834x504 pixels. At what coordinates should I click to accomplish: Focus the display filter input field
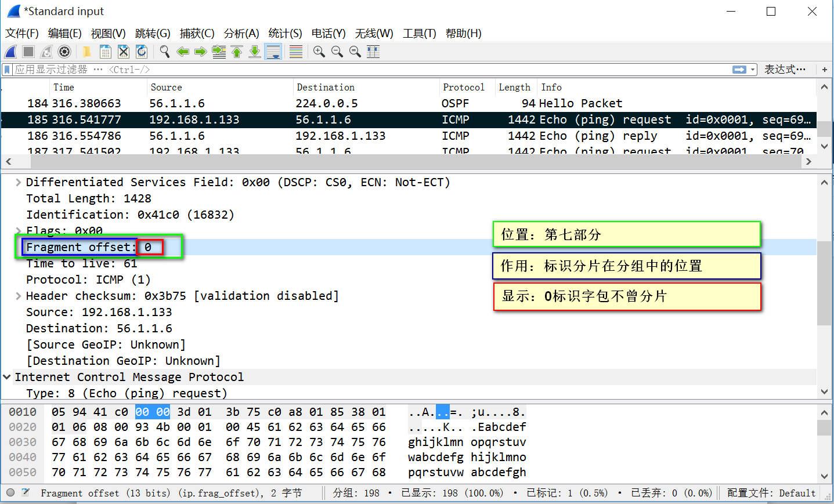click(371, 70)
